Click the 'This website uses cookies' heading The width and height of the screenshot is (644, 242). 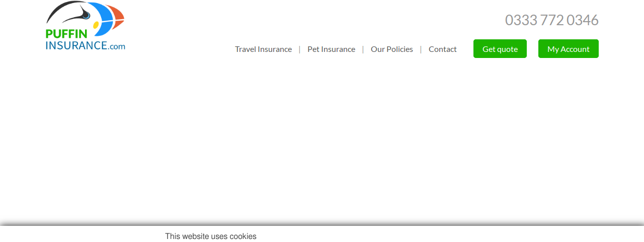coord(211,236)
